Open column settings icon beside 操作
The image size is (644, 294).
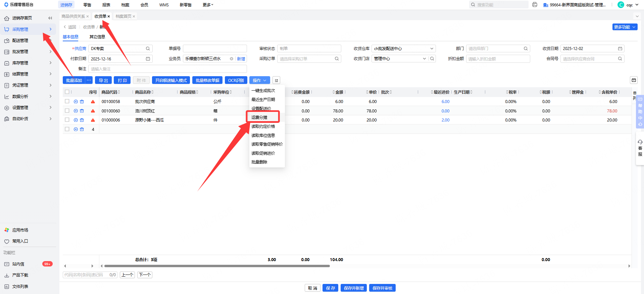click(276, 81)
